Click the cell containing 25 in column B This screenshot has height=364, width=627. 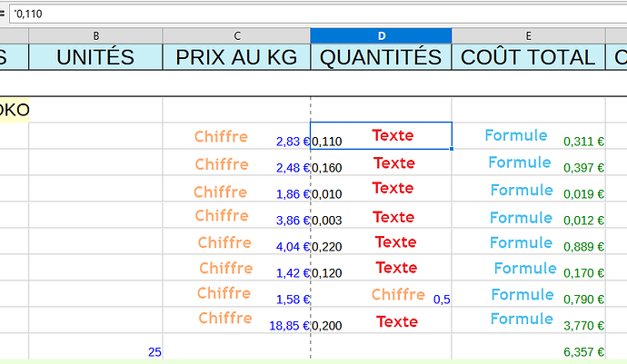tap(95, 349)
